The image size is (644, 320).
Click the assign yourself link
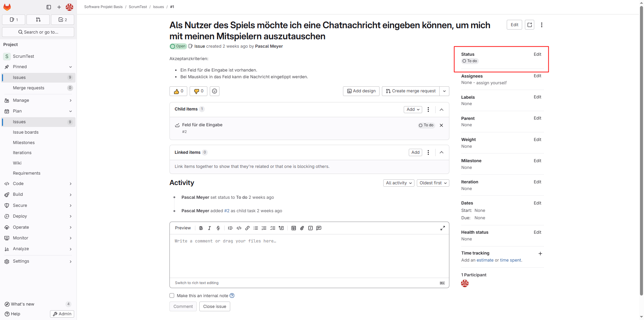pos(491,83)
